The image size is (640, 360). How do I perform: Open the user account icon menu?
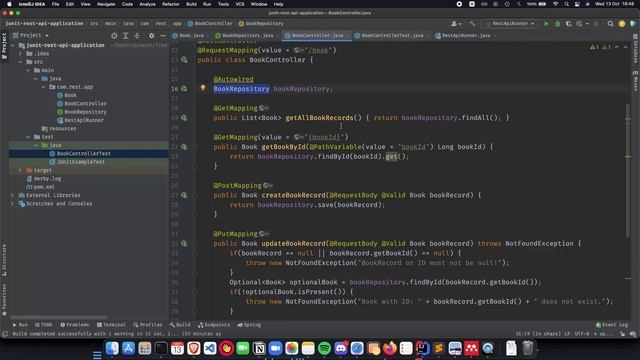tap(456, 24)
